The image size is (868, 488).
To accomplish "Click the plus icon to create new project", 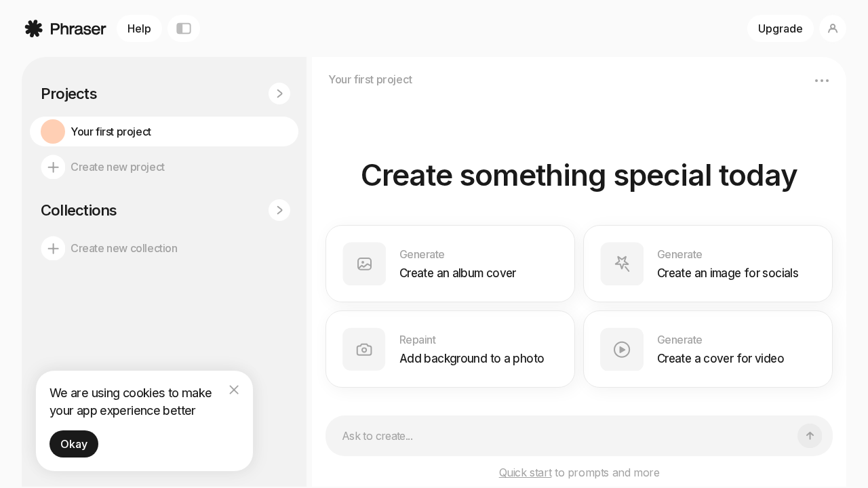I will 54,167.
